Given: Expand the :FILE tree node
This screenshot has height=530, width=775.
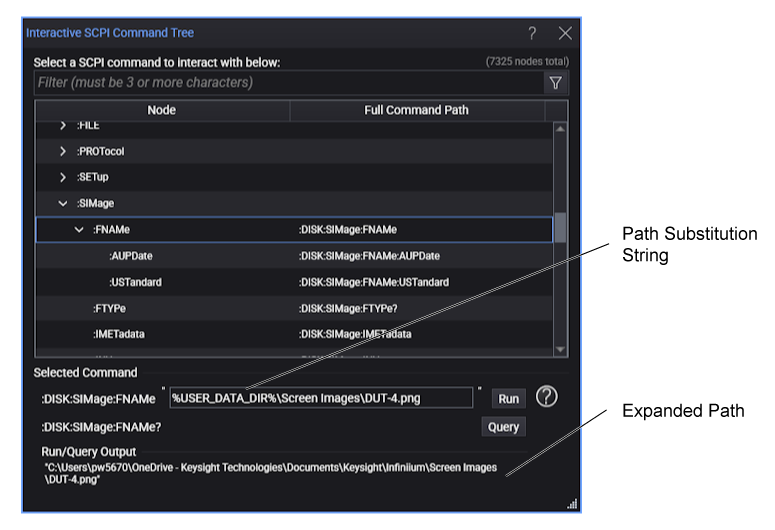Looking at the screenshot, I should click(63, 126).
